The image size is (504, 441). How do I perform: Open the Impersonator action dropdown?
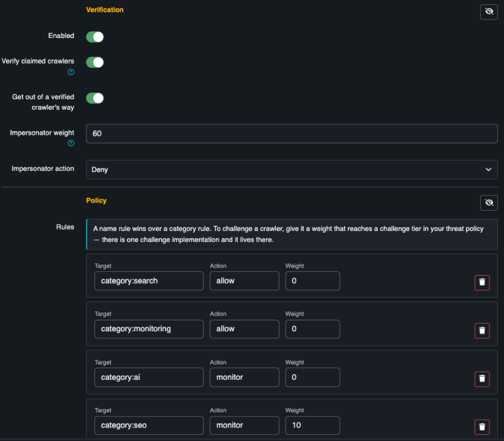pos(291,170)
